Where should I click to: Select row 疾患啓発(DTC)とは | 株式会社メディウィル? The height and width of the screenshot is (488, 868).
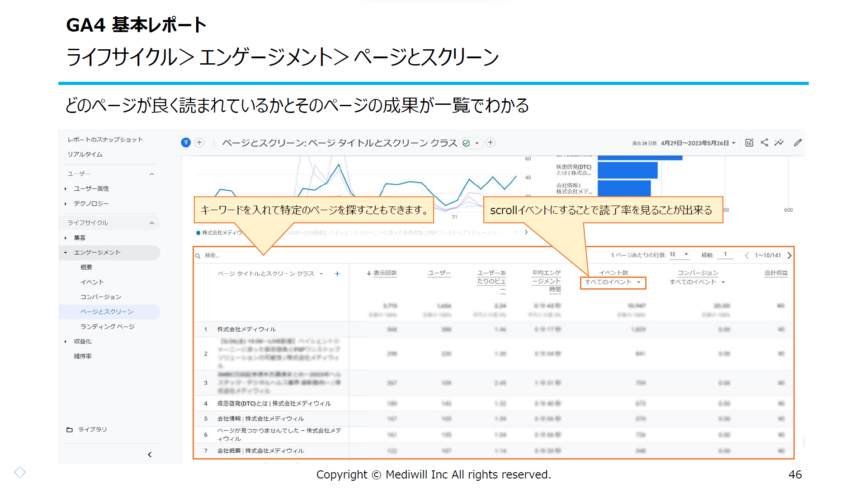click(x=274, y=404)
